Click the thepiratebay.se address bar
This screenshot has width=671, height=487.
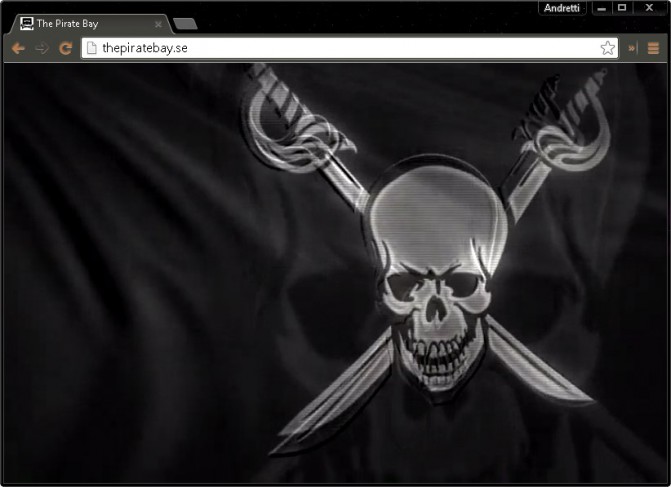pyautogui.click(x=349, y=48)
